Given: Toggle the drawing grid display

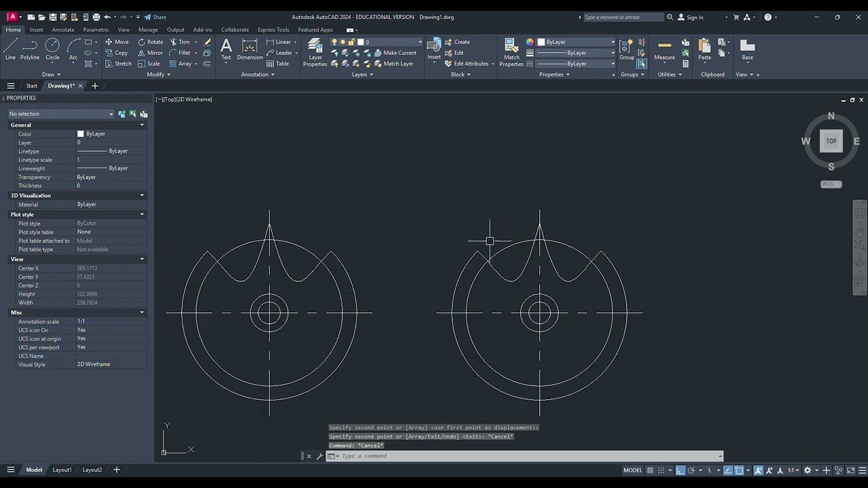Looking at the screenshot, I should pos(650,470).
